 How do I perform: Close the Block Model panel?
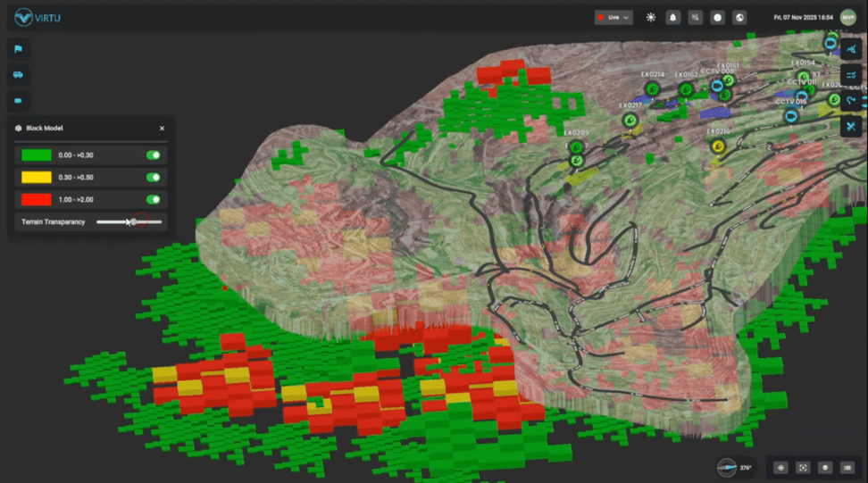(162, 129)
